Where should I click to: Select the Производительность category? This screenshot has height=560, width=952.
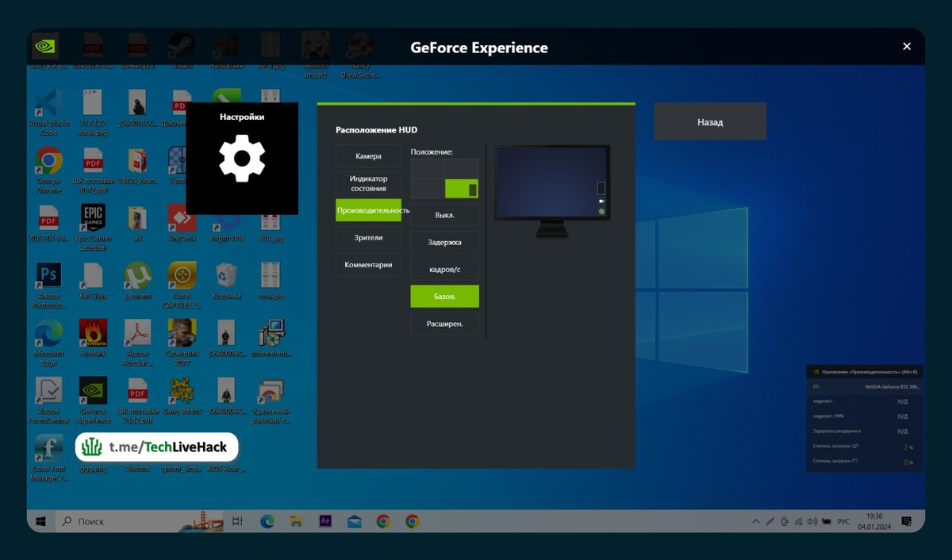coord(368,210)
